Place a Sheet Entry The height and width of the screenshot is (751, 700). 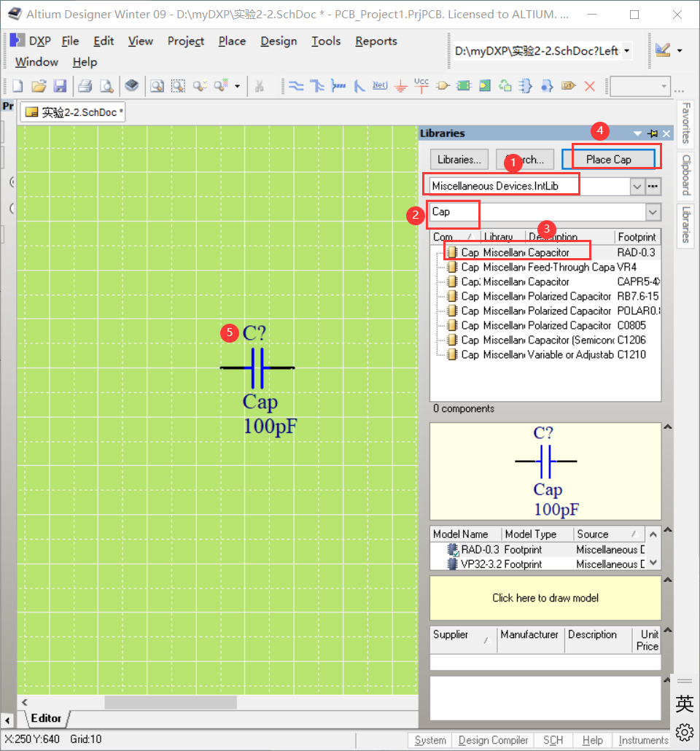(484, 86)
